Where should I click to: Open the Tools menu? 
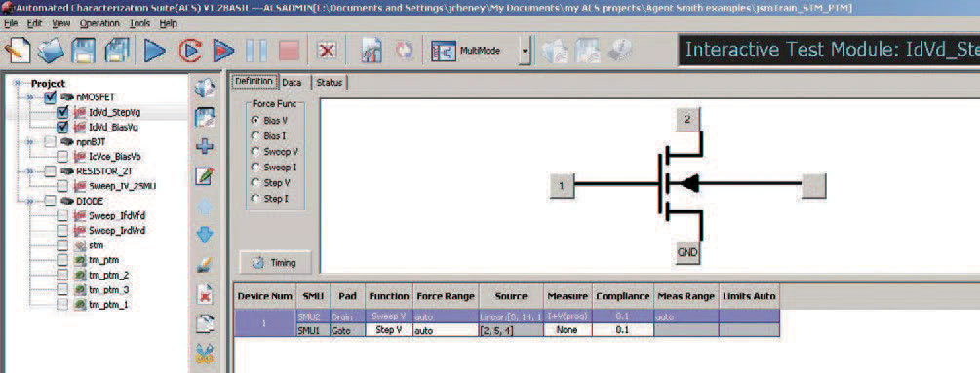[140, 23]
